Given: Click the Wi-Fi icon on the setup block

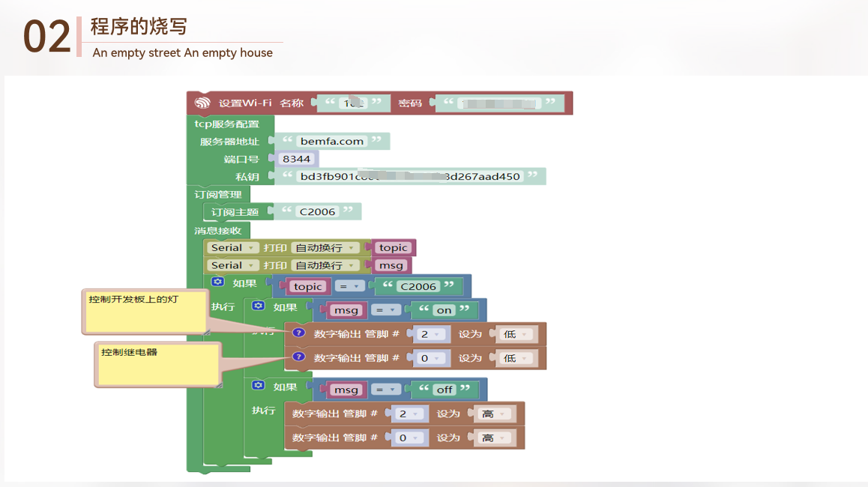Looking at the screenshot, I should [x=202, y=103].
